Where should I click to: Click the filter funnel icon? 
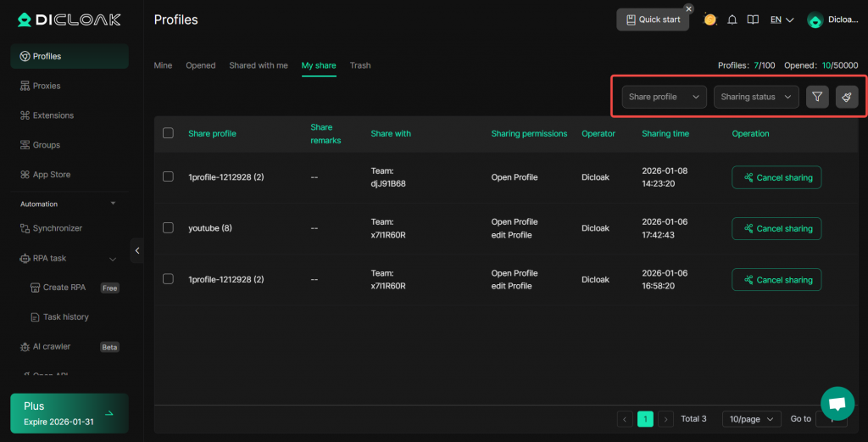[816, 97]
